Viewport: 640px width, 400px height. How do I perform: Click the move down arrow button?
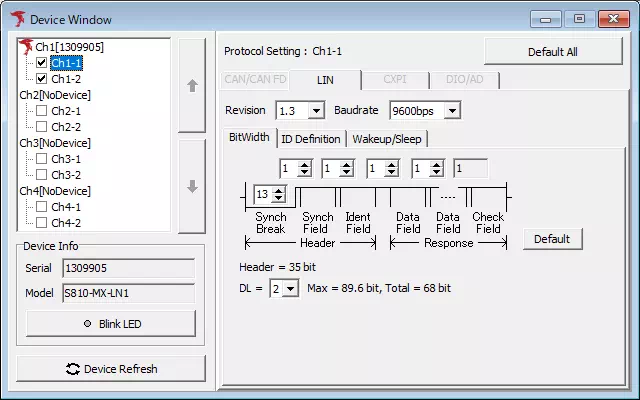tap(192, 186)
